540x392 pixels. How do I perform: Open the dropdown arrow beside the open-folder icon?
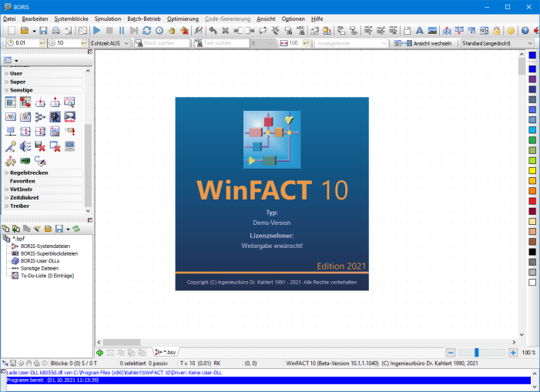coord(34,31)
